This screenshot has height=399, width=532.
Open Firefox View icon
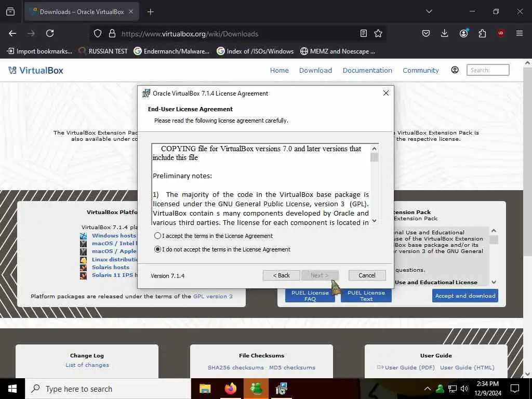10,12
